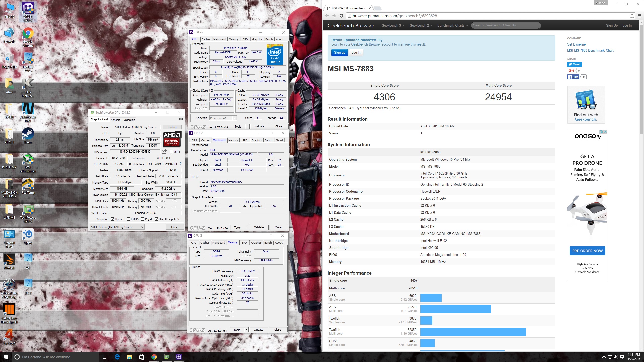Open Caches tab in top CPU-Z window

206,39
